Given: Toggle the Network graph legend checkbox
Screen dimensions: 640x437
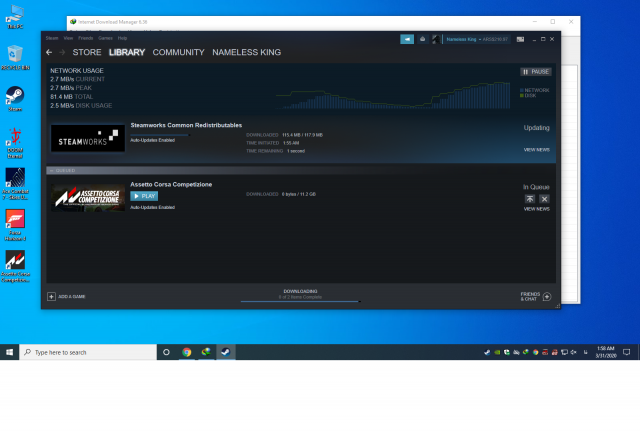Looking at the screenshot, I should coord(520,90).
